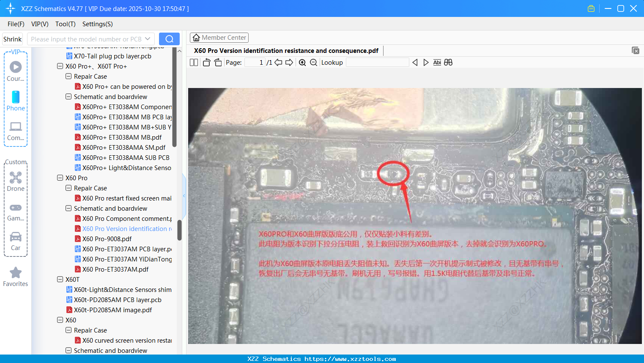Collapse the Repair Case group under X60T Pro+
The height and width of the screenshot is (363, 644).
(68, 76)
